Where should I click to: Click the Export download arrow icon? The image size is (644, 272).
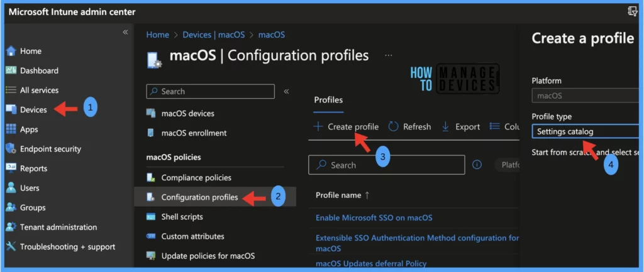446,127
